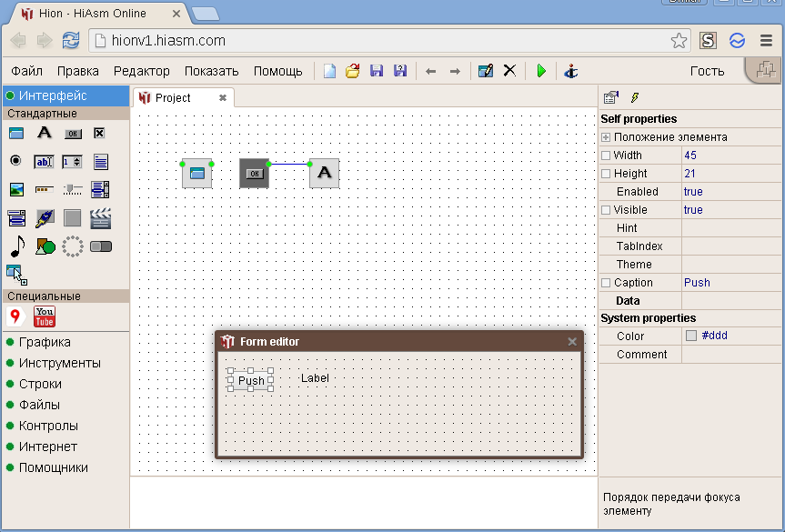785x532 pixels.
Task: Select the CheckBox component in palette
Action: pyautogui.click(x=99, y=133)
